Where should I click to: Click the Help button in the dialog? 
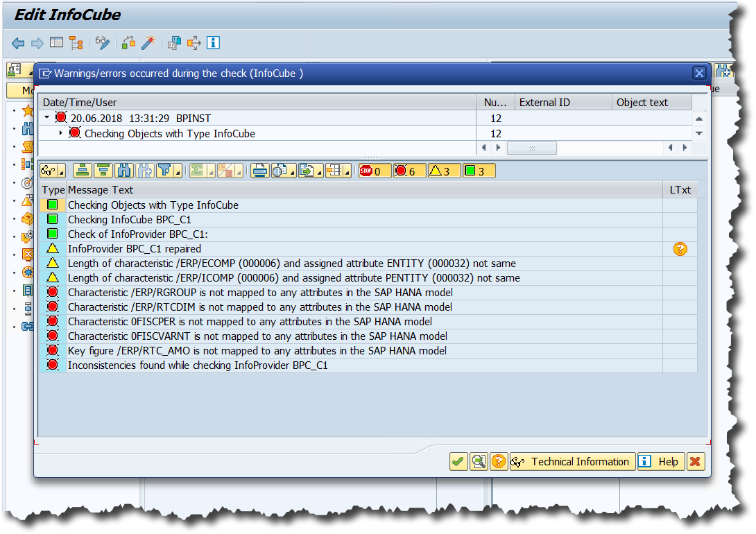click(x=661, y=462)
